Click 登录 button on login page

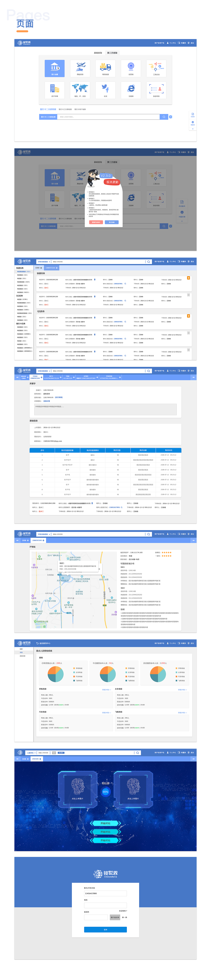105,929
